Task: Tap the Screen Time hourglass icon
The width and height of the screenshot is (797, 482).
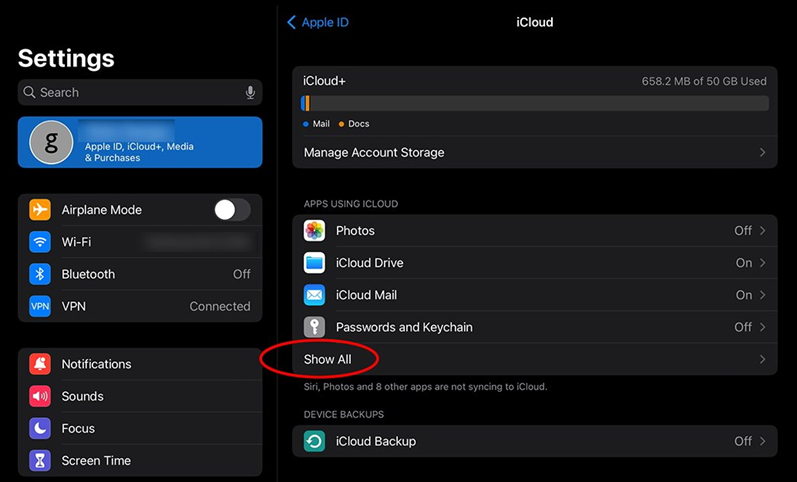Action: pyautogui.click(x=40, y=460)
